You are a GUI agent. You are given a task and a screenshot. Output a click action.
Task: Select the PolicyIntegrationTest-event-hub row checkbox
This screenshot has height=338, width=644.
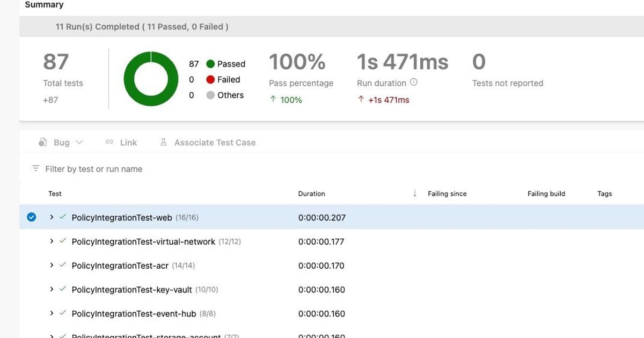31,314
